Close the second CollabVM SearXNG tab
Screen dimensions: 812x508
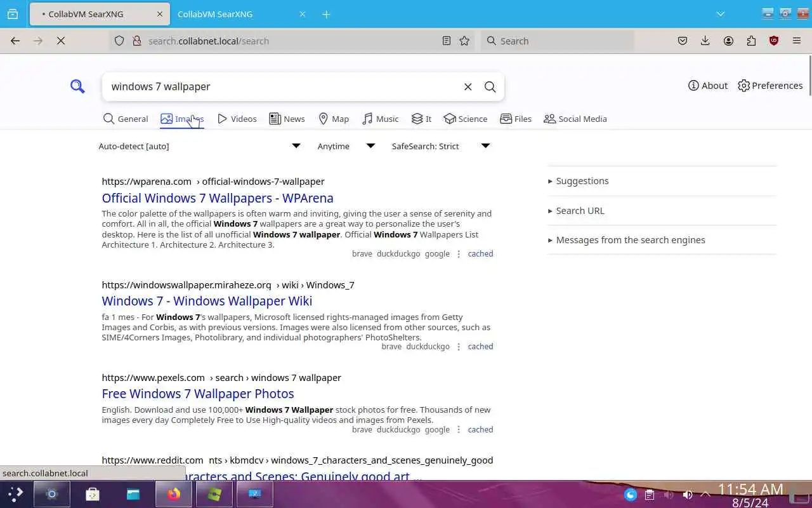[x=303, y=14]
